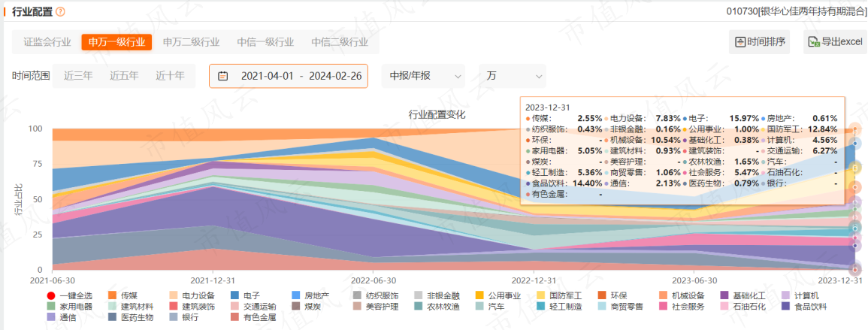Viewport: 868px width, 330px height.
Task: Hide 商贸零售 series via legend
Action: pos(621,306)
